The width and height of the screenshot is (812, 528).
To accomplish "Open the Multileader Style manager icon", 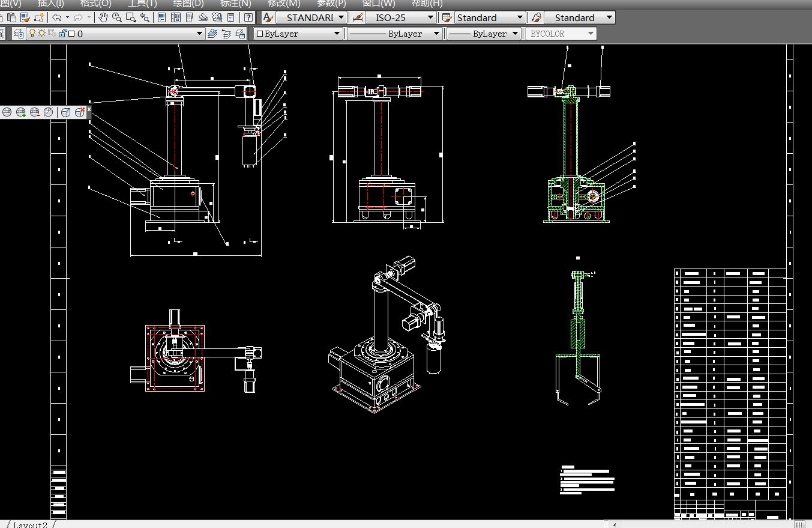I will point(536,17).
